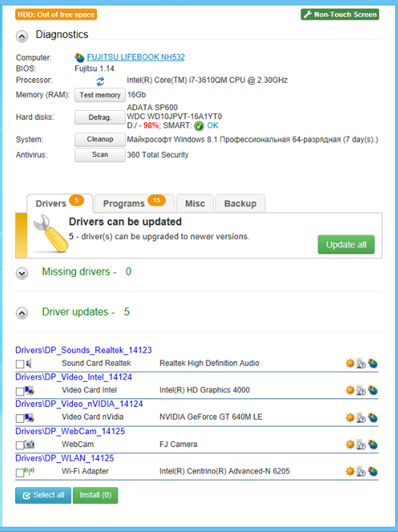Open Drivers\DP_WebCam_14125 link
398x532 pixels.
(x=71, y=431)
